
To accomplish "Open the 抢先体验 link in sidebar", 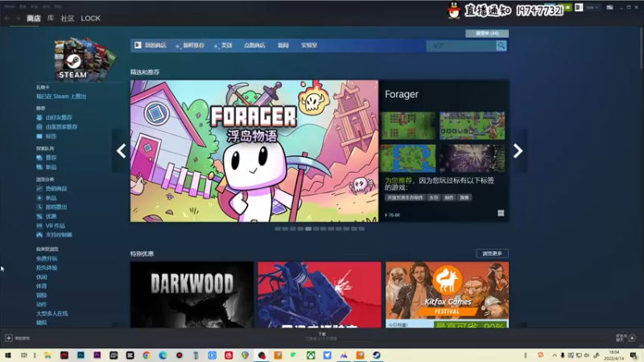I will pos(47,268).
